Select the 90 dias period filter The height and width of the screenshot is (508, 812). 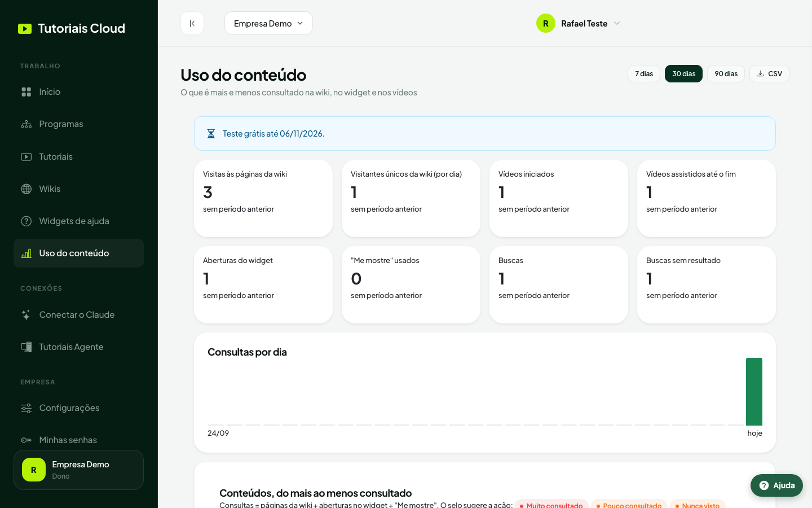click(x=726, y=74)
